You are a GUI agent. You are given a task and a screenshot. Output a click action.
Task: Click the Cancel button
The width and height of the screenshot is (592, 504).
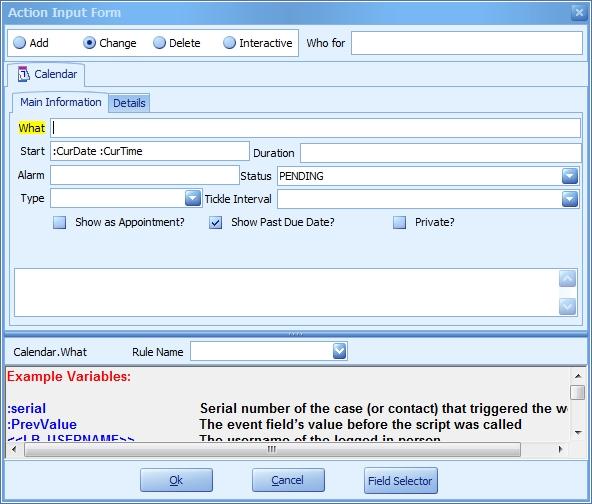point(288,480)
